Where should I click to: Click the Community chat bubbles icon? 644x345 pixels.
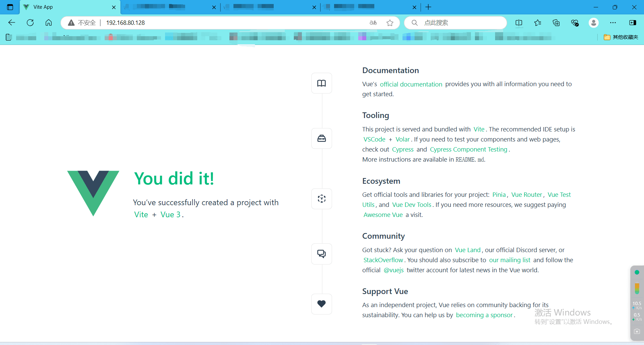pos(322,254)
